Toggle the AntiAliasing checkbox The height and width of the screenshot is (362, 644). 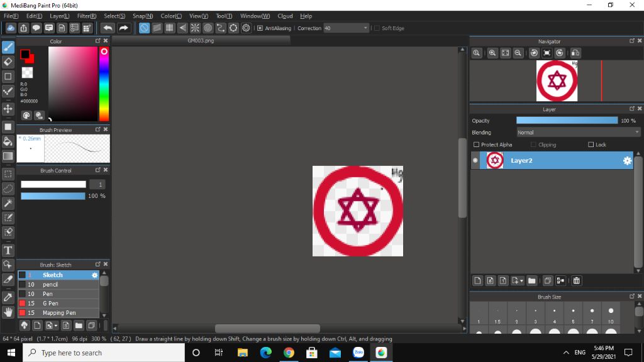pos(260,28)
